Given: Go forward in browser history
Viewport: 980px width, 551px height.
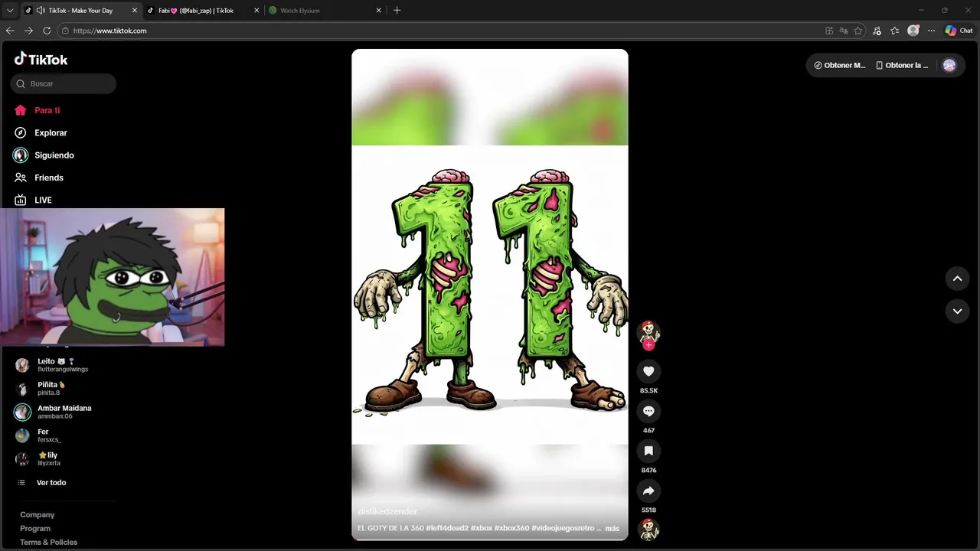Looking at the screenshot, I should click(x=28, y=31).
